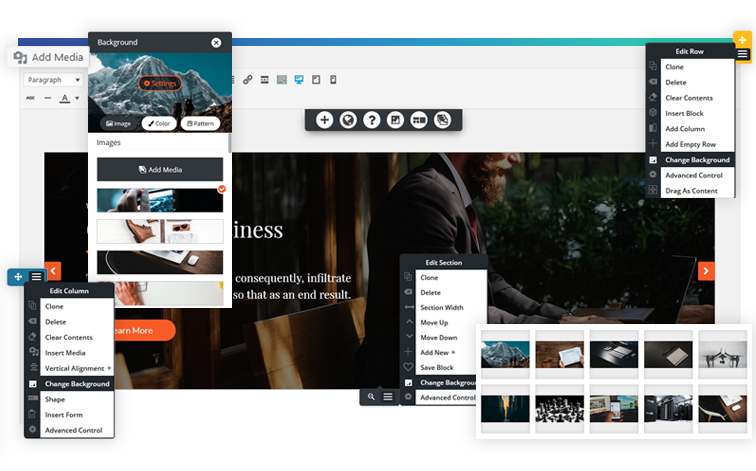This screenshot has width=756, height=471.
Task: Choose the boots and sunglasses background image
Action: tap(160, 231)
